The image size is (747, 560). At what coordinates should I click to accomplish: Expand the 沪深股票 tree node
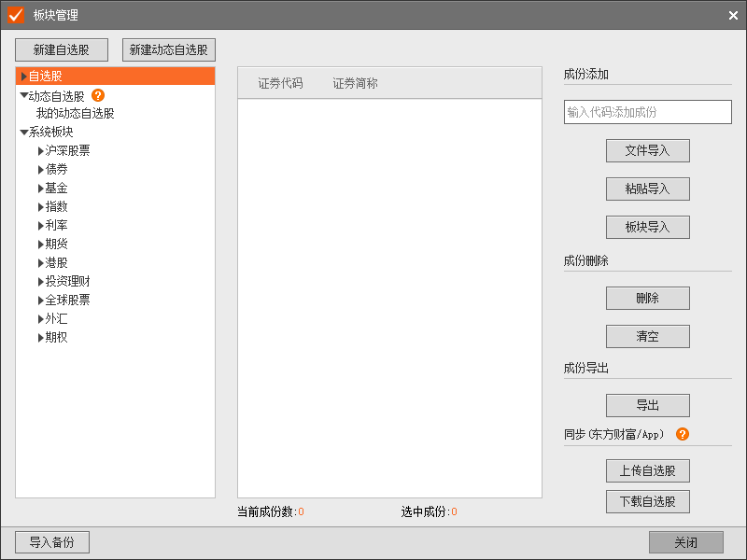coord(41,151)
